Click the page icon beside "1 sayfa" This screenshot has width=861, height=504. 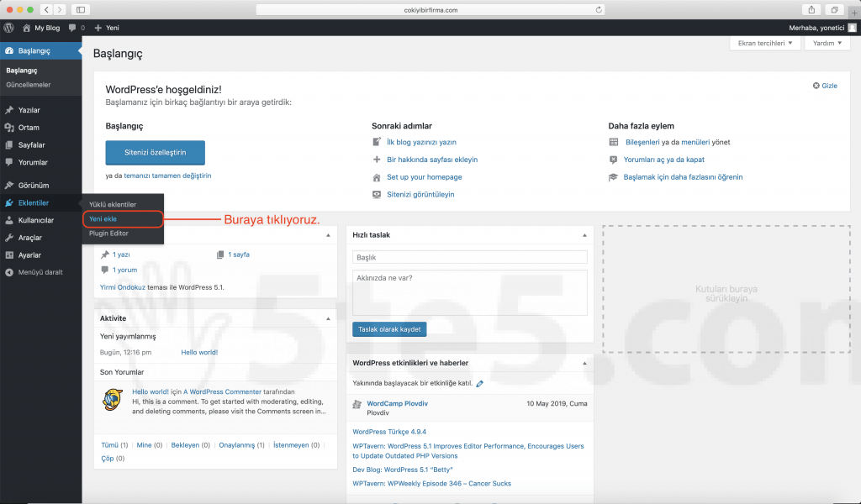[220, 254]
